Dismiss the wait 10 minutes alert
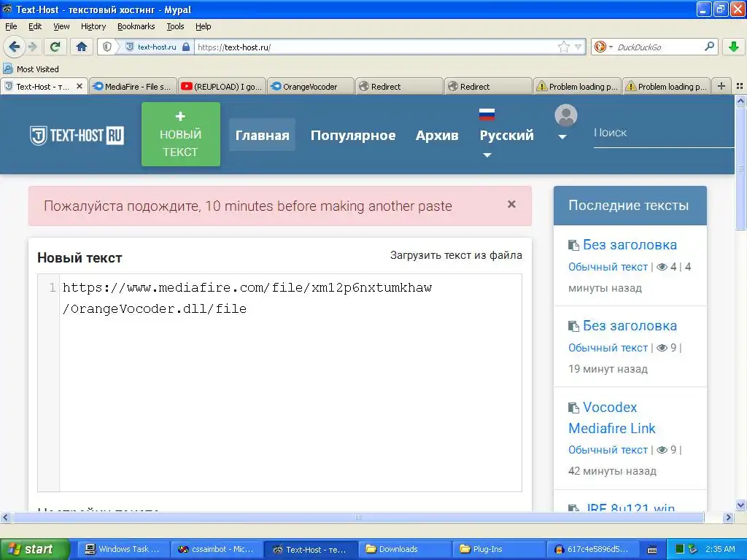This screenshot has width=747, height=560. [x=511, y=204]
